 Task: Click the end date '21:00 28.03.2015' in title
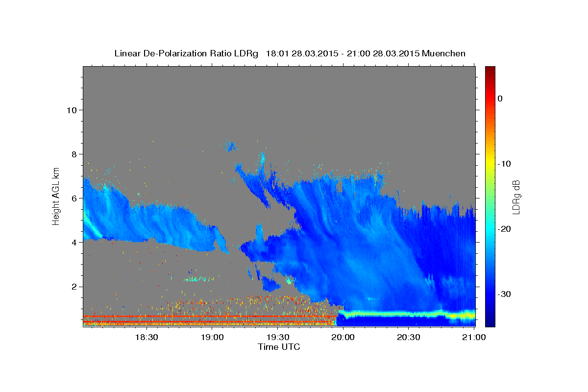tap(383, 53)
